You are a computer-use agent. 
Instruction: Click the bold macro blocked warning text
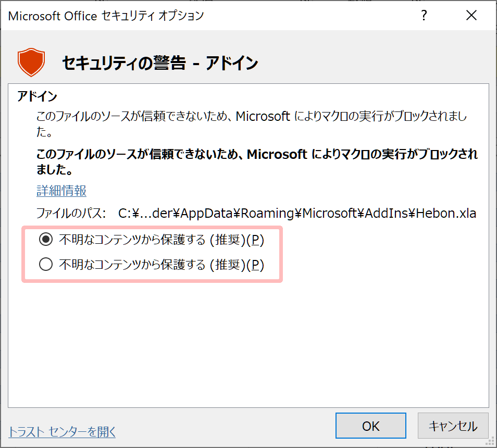coord(257,161)
